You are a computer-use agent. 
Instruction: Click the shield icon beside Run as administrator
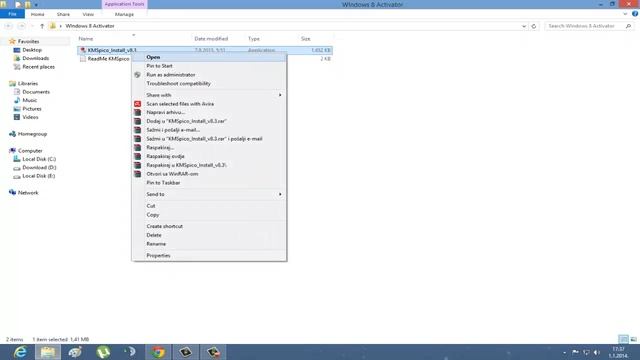138,75
